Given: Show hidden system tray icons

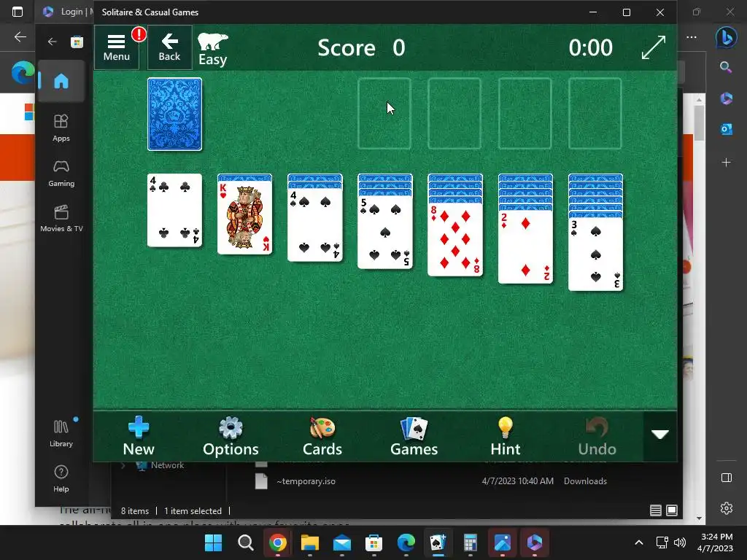Looking at the screenshot, I should click(x=639, y=542).
